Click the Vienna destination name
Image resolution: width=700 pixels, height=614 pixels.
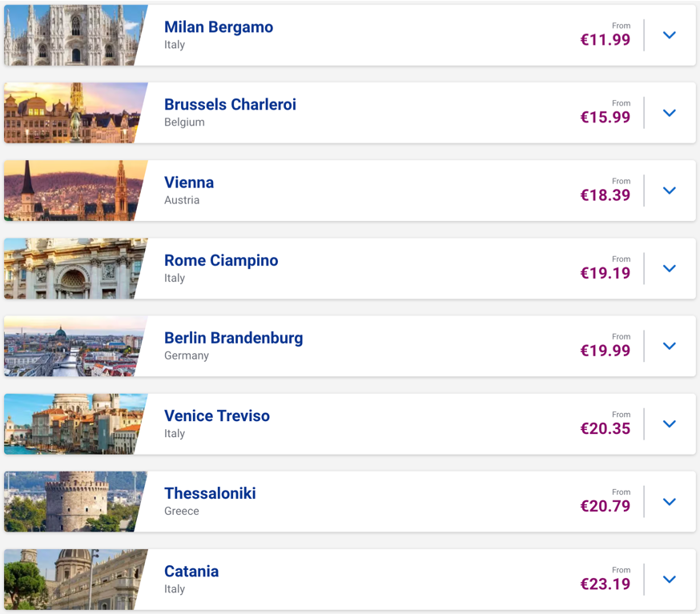point(189,182)
